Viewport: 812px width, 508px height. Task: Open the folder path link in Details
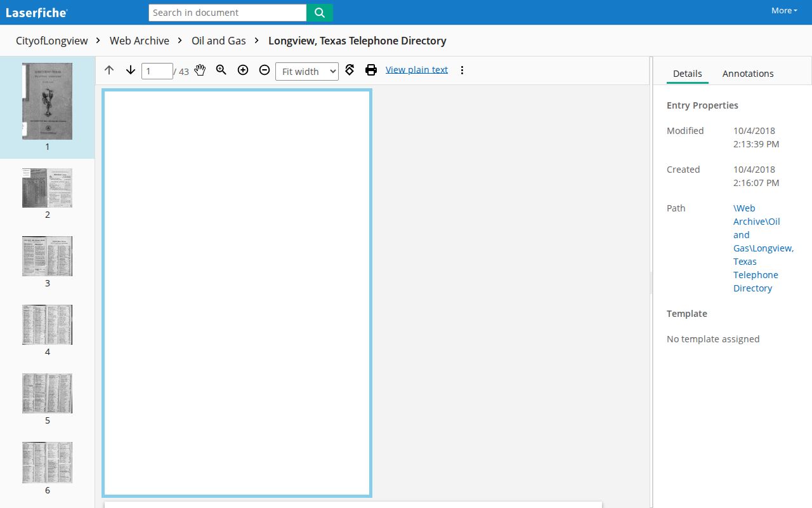(x=763, y=248)
